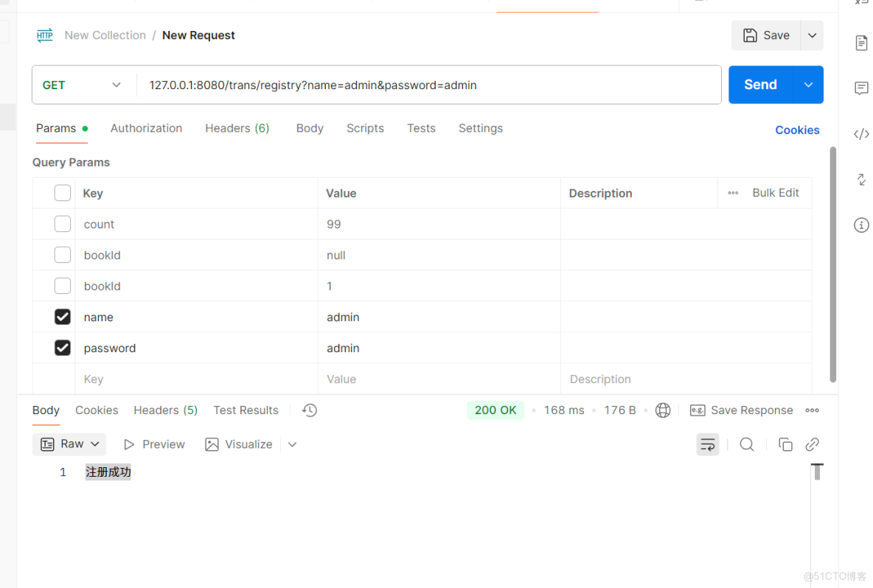
Task: Expand the Send button dropdown arrow
Action: click(808, 85)
